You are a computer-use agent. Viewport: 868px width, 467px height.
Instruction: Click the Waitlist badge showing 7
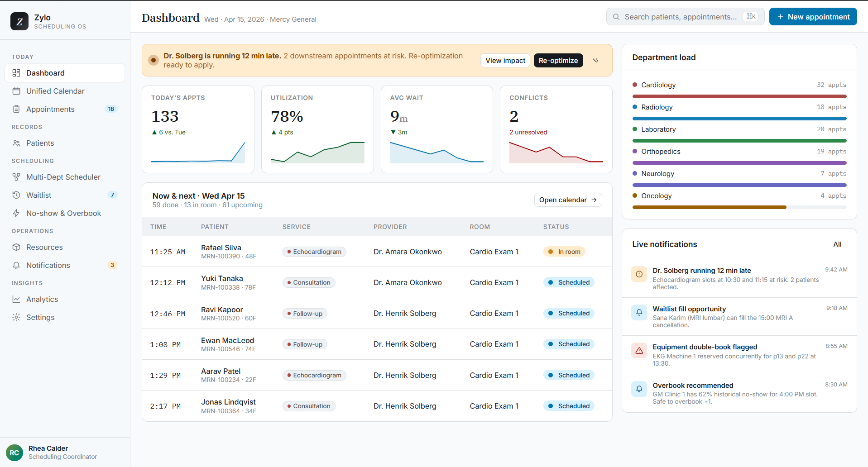(x=112, y=195)
